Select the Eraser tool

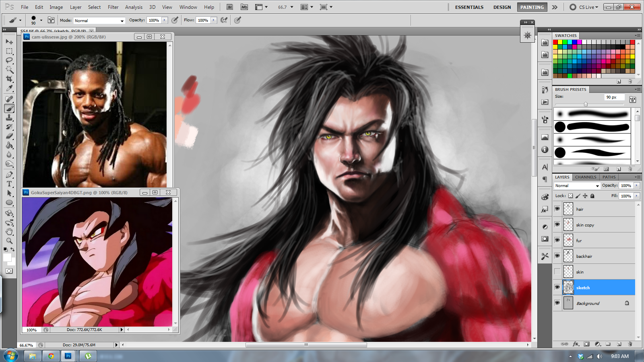click(x=9, y=136)
